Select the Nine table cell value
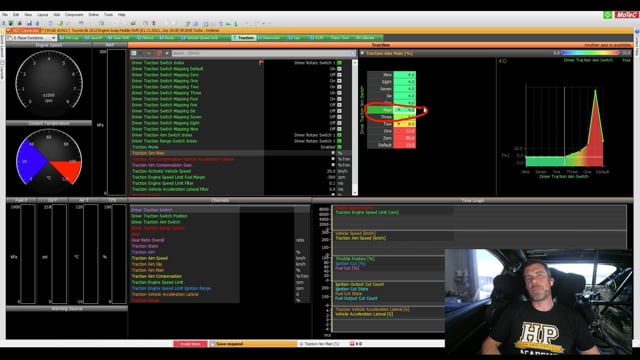 tap(404, 75)
